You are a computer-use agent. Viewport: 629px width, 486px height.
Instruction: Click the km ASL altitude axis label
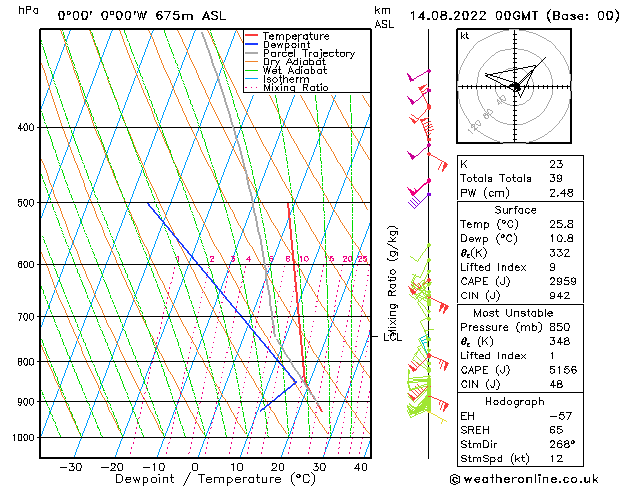coord(384,17)
